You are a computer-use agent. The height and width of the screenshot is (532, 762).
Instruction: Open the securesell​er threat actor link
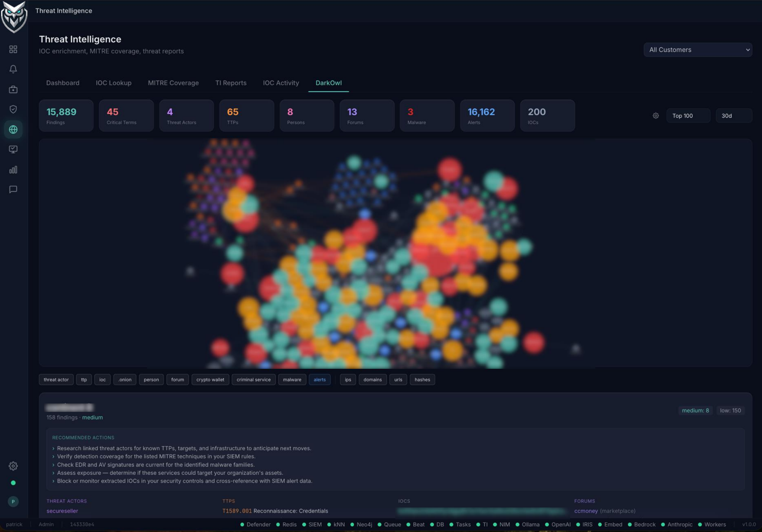coord(62,511)
